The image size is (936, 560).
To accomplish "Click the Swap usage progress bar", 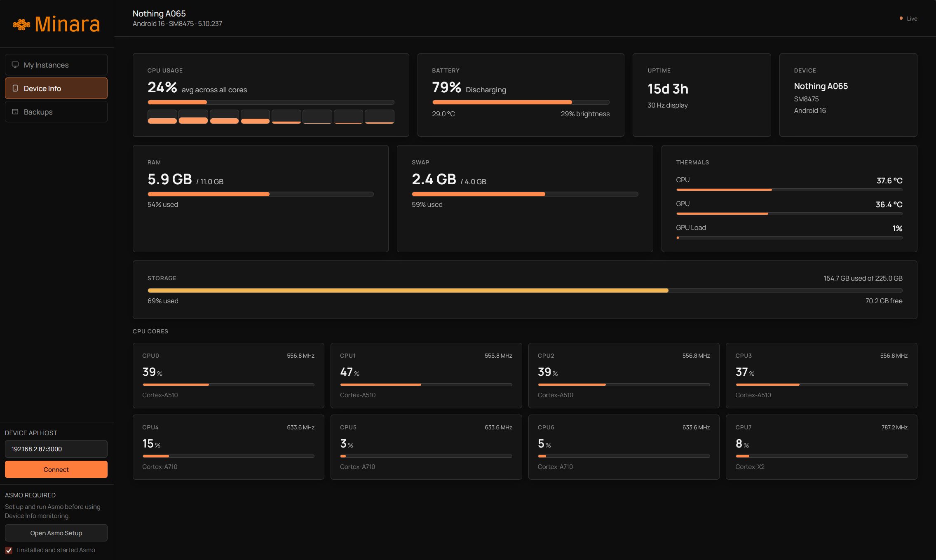I will click(x=525, y=194).
